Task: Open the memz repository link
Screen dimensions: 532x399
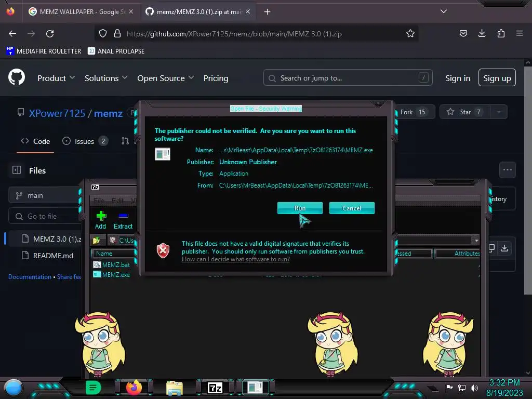Action: 108,113
